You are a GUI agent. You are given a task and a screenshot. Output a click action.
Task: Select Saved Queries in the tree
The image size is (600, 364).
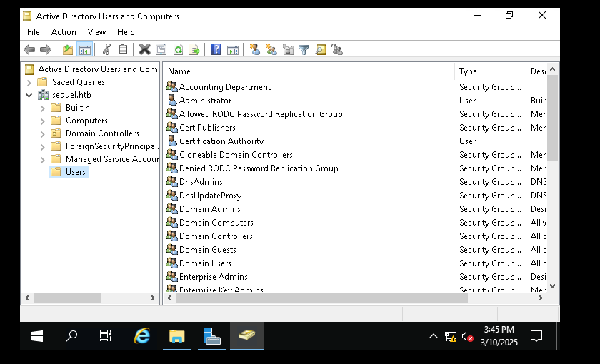pos(78,82)
